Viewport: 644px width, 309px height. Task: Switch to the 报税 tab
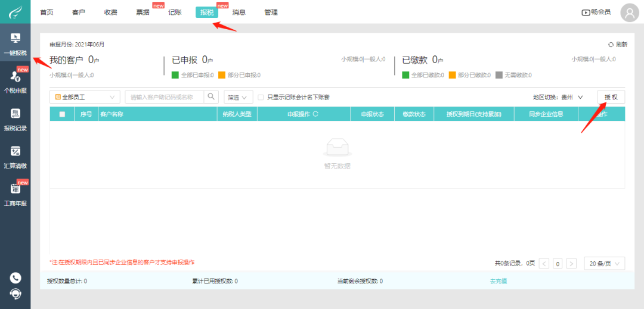pyautogui.click(x=207, y=13)
